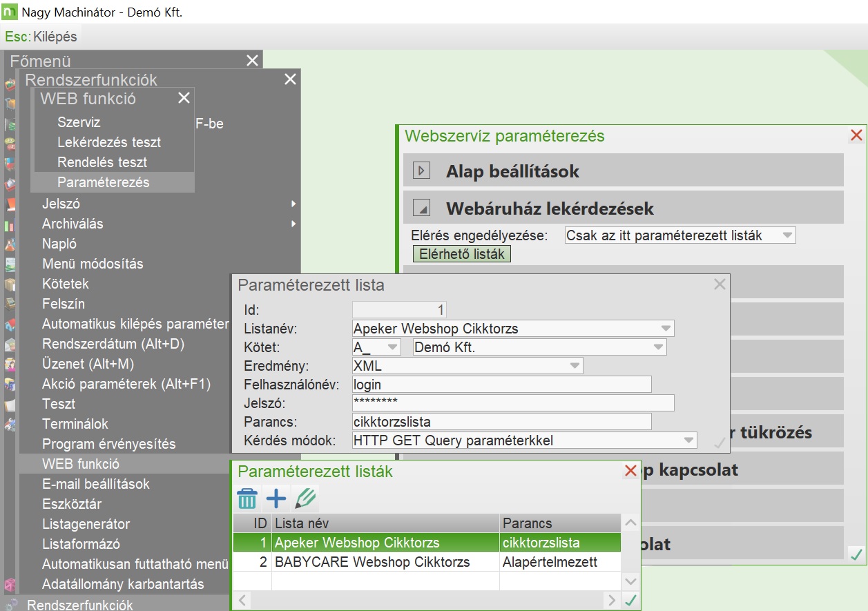Delete selected list with trash icon
868x611 pixels.
click(247, 498)
